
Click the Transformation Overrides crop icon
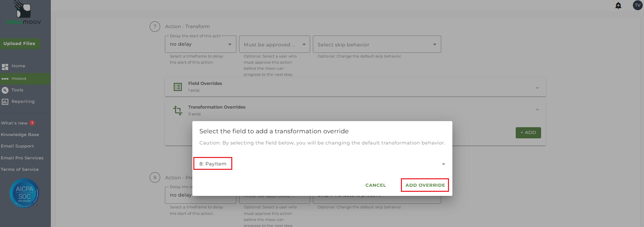coord(178,110)
